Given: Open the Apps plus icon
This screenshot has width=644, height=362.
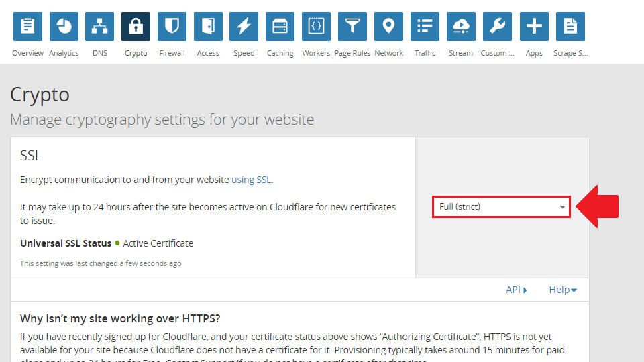Looking at the screenshot, I should tap(534, 27).
